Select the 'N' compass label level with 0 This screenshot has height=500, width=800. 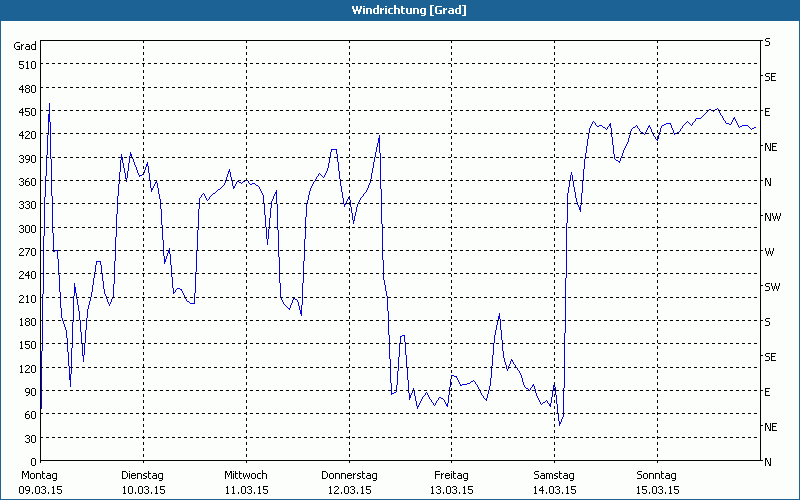pyautogui.click(x=767, y=462)
